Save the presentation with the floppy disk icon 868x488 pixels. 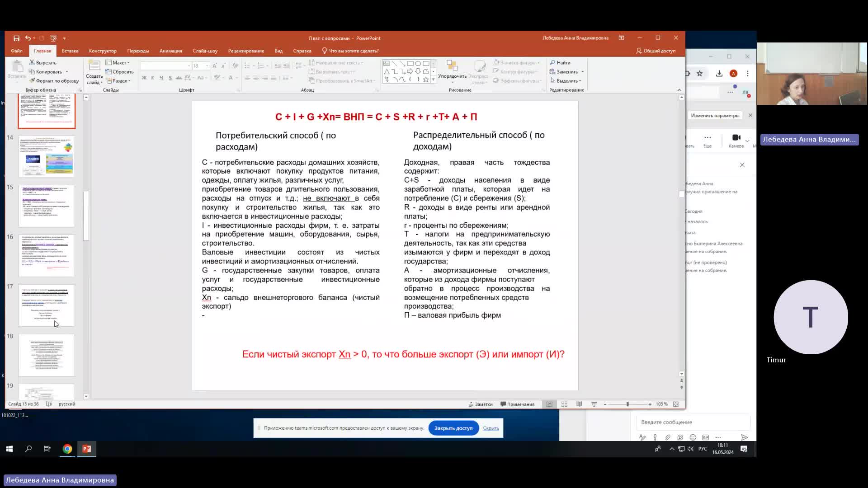(16, 38)
